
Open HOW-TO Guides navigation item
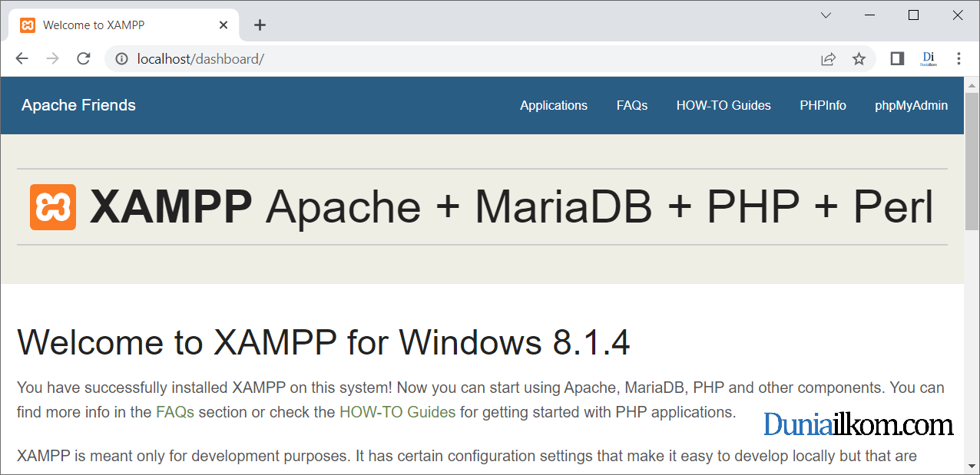[723, 106]
